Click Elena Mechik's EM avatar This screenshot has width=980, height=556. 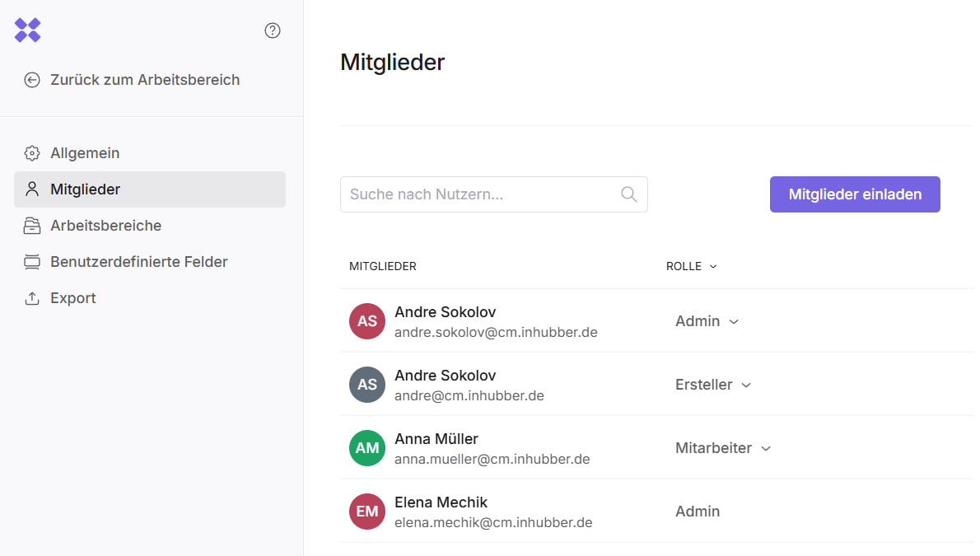pos(367,512)
